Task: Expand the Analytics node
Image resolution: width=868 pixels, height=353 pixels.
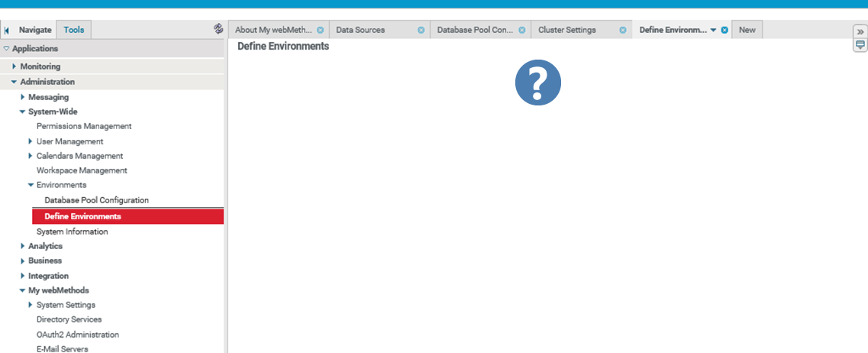Action: pos(23,246)
